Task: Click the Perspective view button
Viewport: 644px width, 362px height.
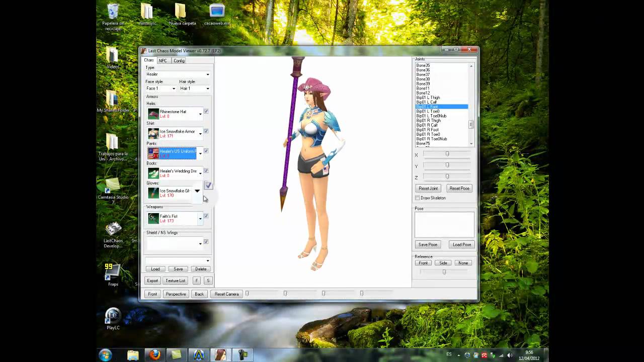Action: click(x=176, y=294)
